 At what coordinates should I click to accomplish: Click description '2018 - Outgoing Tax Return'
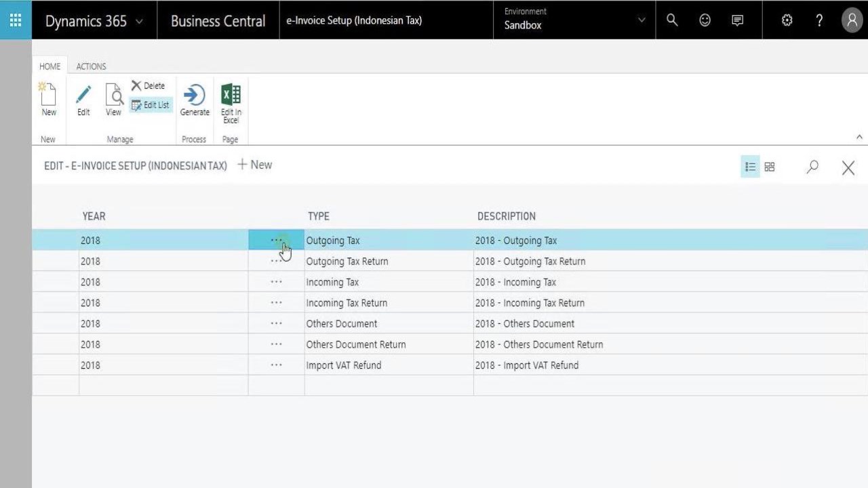[530, 262]
